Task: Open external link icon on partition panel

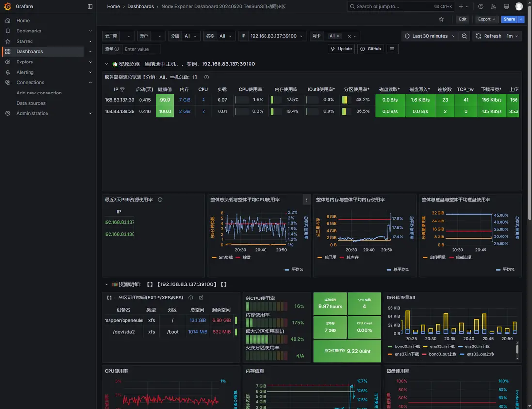Action: point(201,298)
